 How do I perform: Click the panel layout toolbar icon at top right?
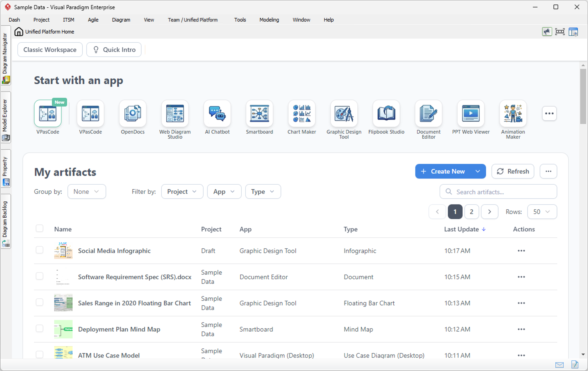tap(573, 32)
